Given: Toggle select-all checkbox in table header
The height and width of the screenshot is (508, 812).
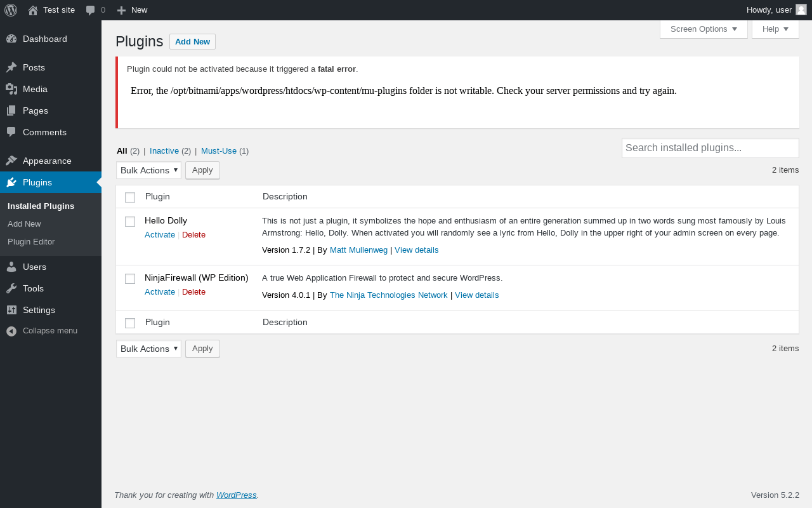Looking at the screenshot, I should coord(130,197).
